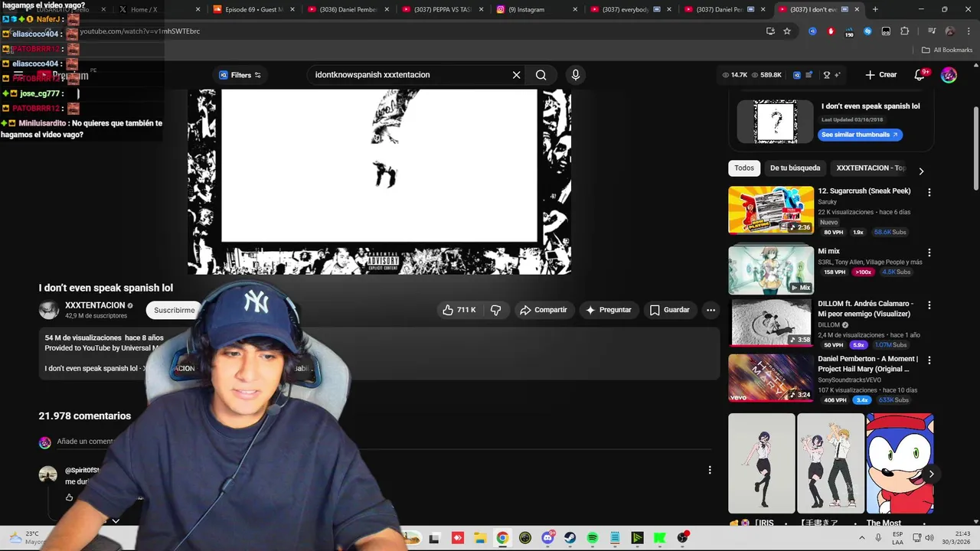Bookmark this page with star icon
Viewport: 980px width, 551px height.
(x=786, y=31)
